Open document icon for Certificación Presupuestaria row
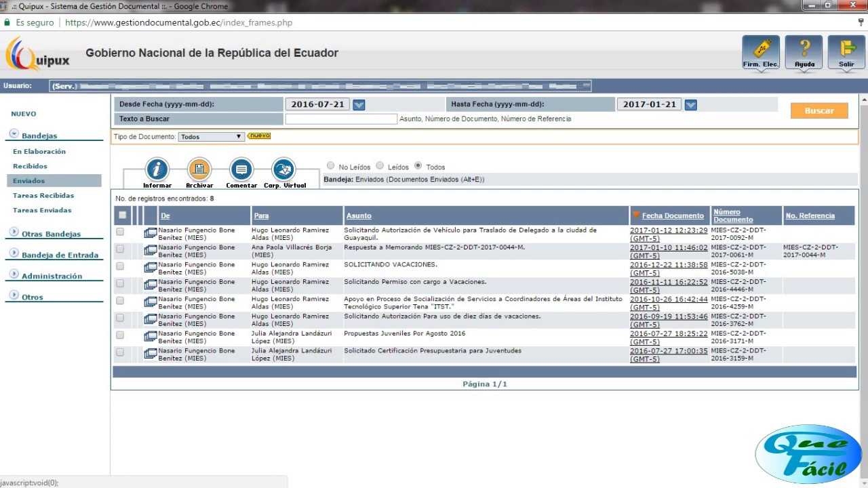The width and height of the screenshot is (868, 488). [150, 354]
